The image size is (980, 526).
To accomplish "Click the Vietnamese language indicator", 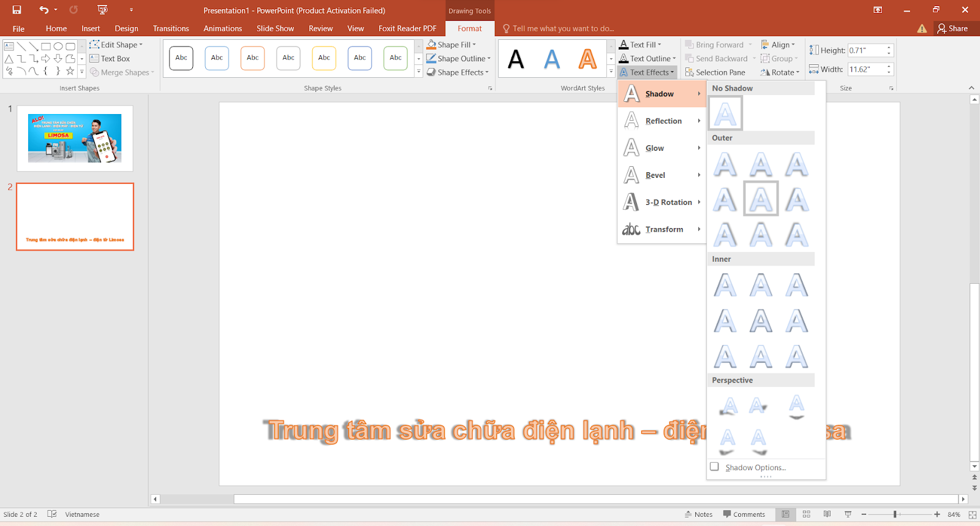I will (82, 514).
